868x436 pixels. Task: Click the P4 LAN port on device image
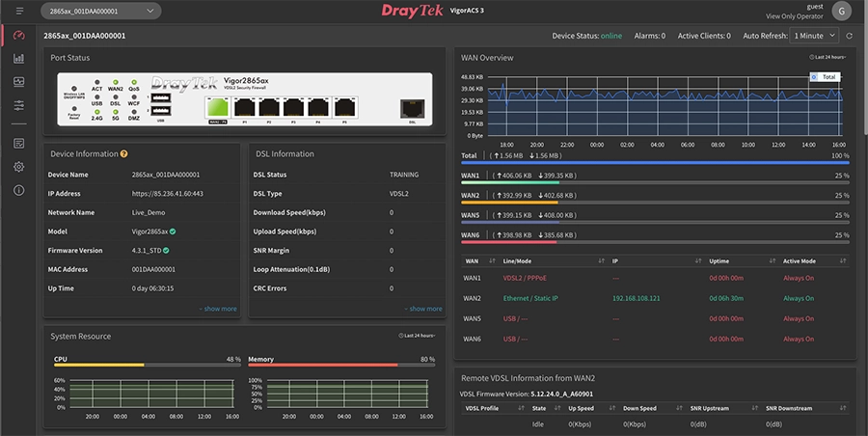[x=318, y=107]
